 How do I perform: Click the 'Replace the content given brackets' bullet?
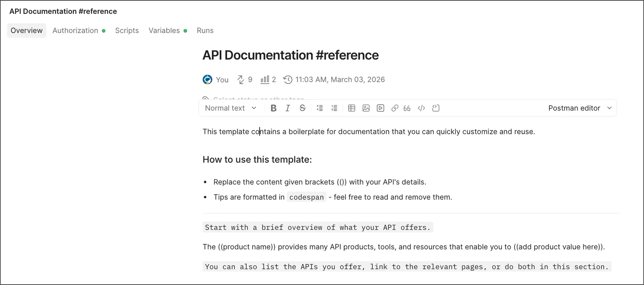(x=320, y=182)
